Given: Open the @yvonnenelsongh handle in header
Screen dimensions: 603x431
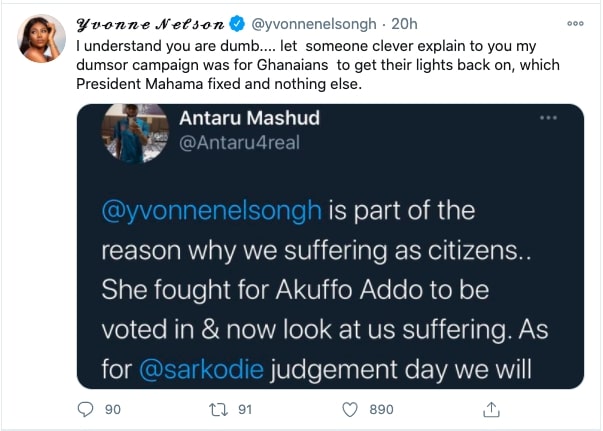Looking at the screenshot, I should point(313,24).
